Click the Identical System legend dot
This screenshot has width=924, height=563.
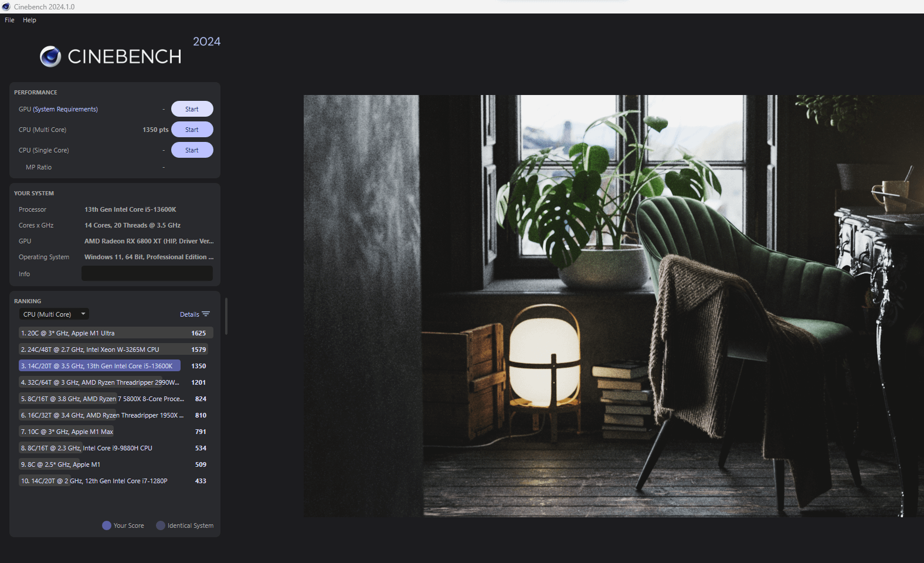(x=161, y=525)
